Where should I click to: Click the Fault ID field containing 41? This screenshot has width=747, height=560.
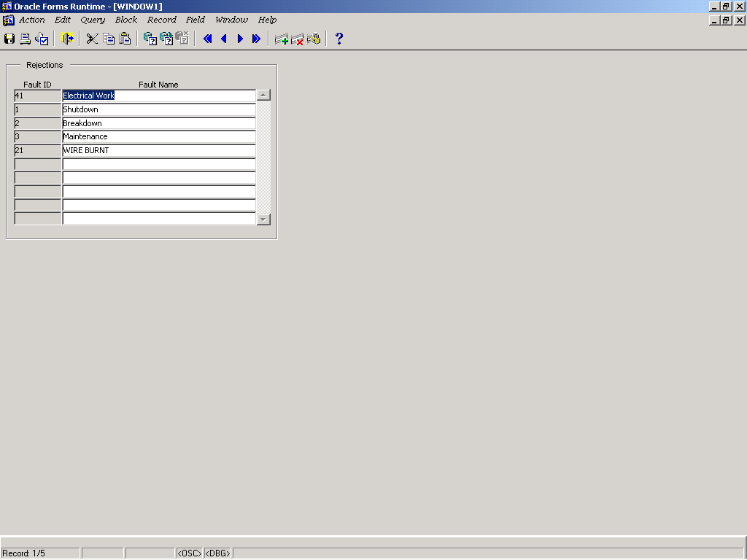pyautogui.click(x=38, y=96)
